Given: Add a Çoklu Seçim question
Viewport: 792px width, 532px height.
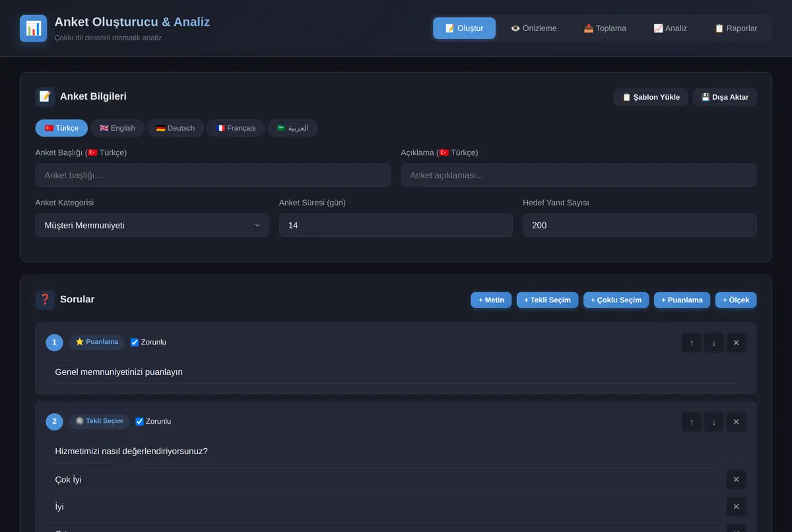Looking at the screenshot, I should pos(616,300).
